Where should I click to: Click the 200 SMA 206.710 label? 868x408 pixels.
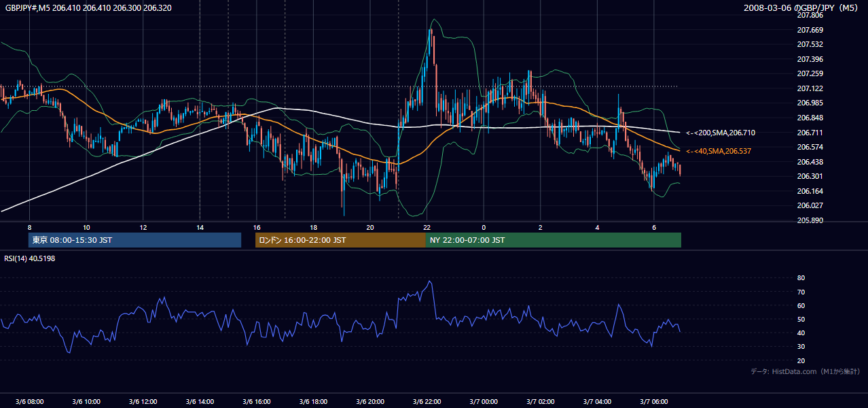tap(721, 133)
